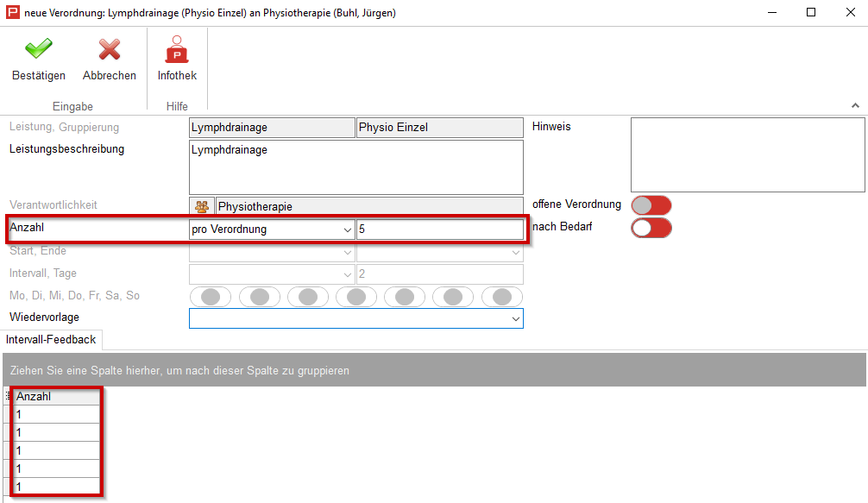This screenshot has height=503, width=868.
Task: Click the Anzahl number field with 5
Action: [439, 230]
